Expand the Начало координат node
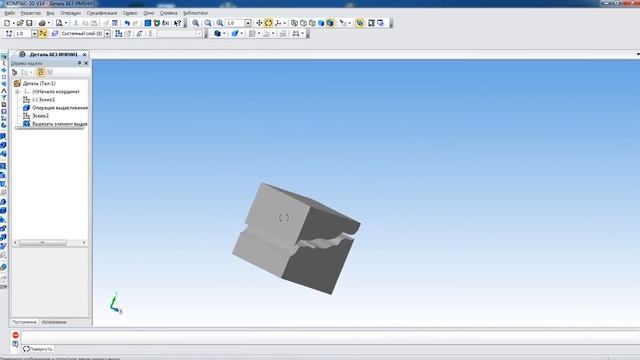 point(18,92)
